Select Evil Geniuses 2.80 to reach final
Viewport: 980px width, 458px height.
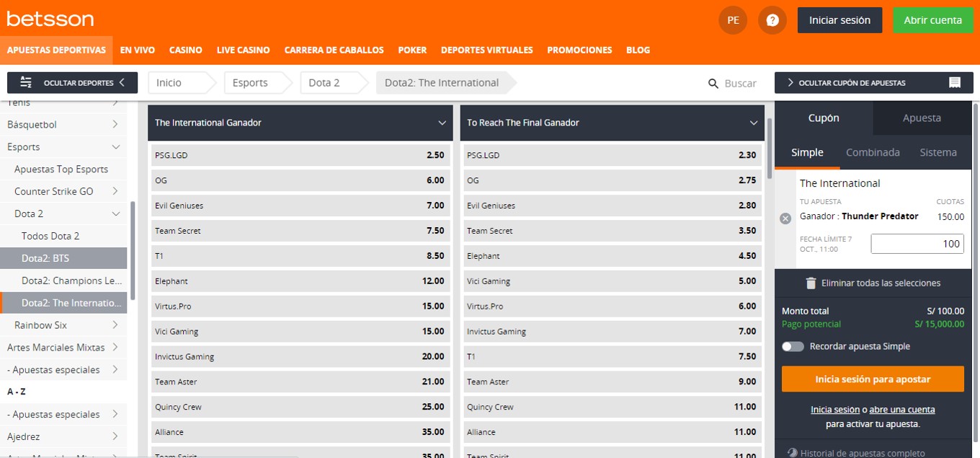pyautogui.click(x=612, y=206)
